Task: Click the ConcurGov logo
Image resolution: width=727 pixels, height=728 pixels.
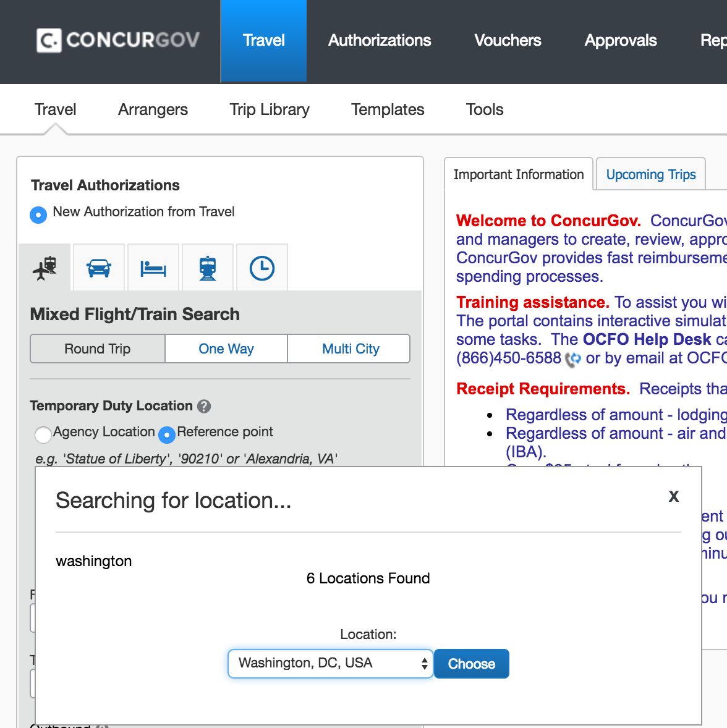Action: pyautogui.click(x=118, y=40)
